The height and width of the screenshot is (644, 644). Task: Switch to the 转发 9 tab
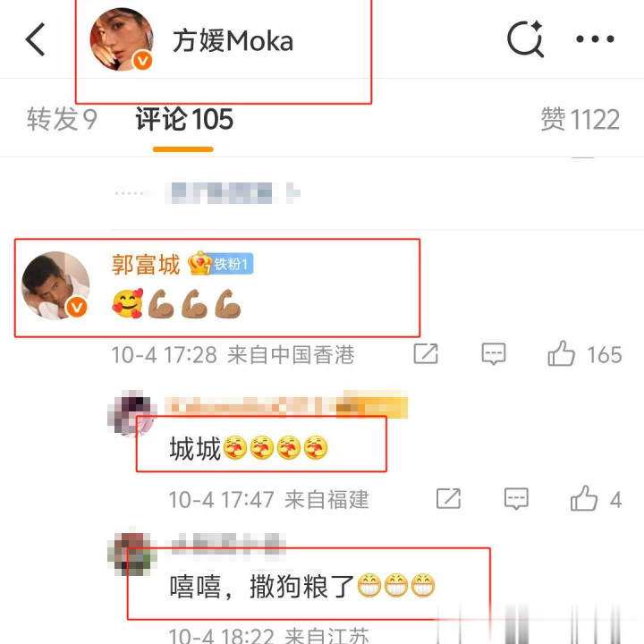[62, 120]
